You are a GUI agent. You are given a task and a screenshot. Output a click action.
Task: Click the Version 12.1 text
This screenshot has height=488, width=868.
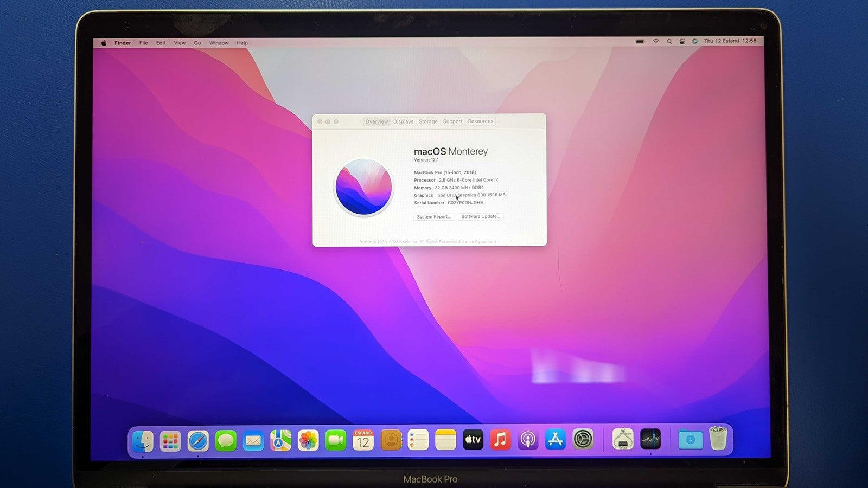426,160
